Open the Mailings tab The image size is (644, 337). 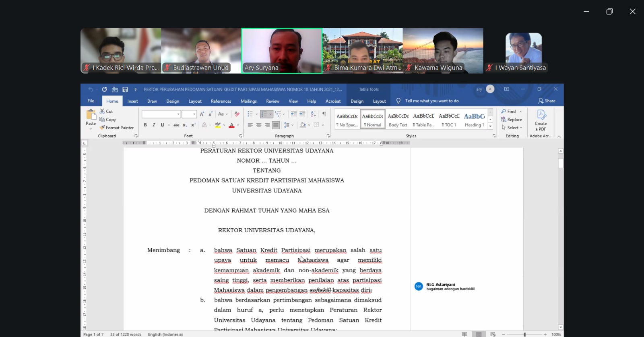click(x=249, y=101)
